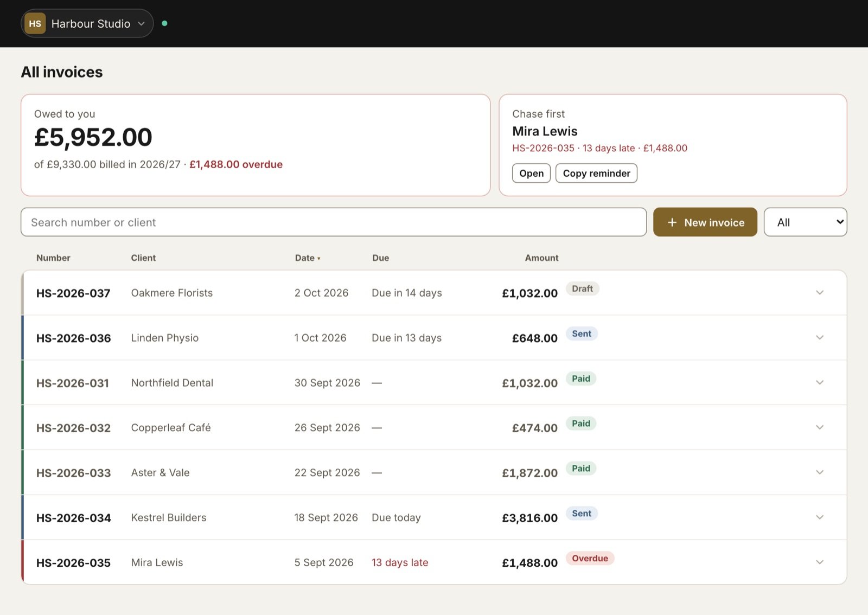Sort by the Amount column header
Screen dimensions: 868x615
pyautogui.click(x=541, y=258)
